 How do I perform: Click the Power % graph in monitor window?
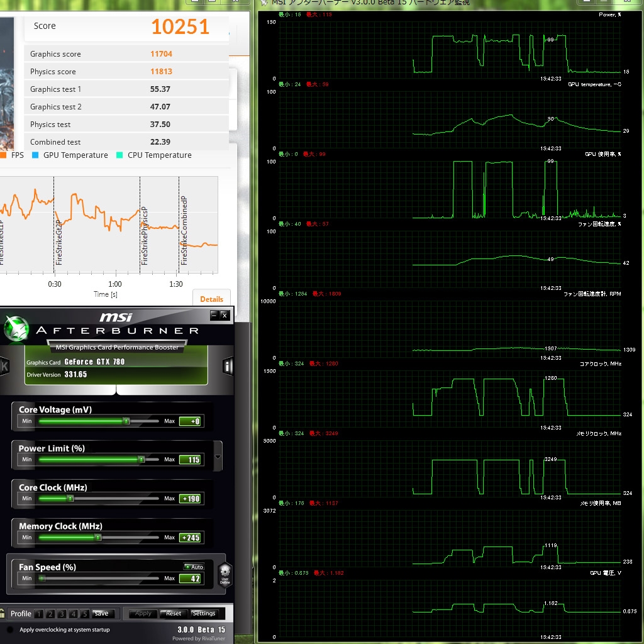450,50
